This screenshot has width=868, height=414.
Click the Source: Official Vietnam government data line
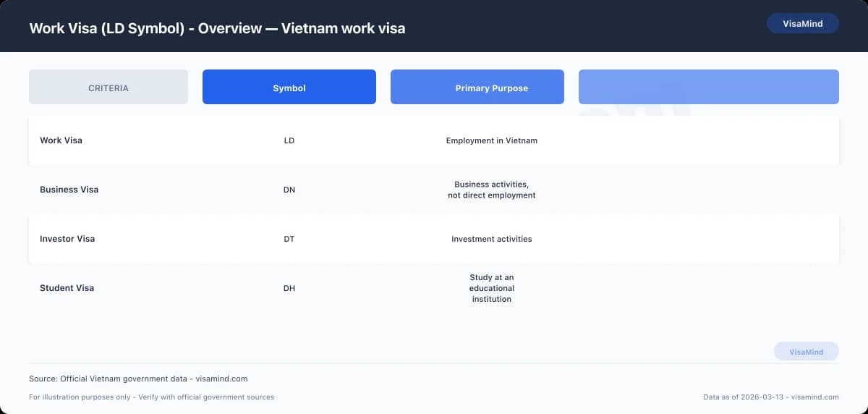tap(138, 379)
